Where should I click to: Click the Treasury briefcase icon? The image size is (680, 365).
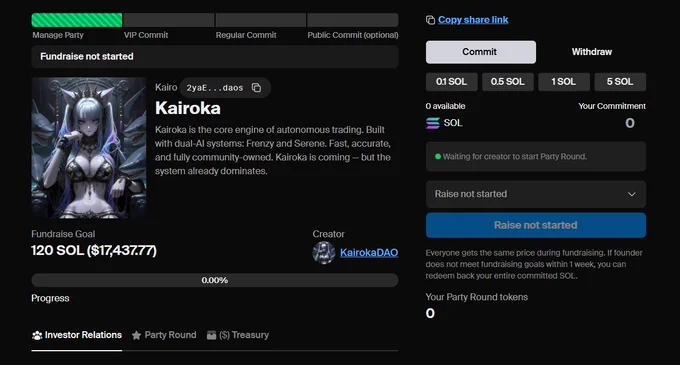click(211, 335)
